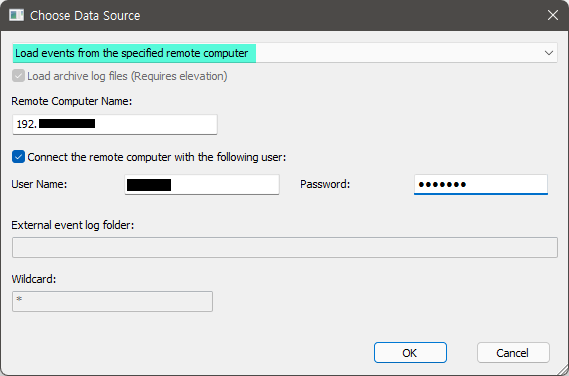The width and height of the screenshot is (569, 376).
Task: Toggle Load archive log files checkbox
Action: 19,76
